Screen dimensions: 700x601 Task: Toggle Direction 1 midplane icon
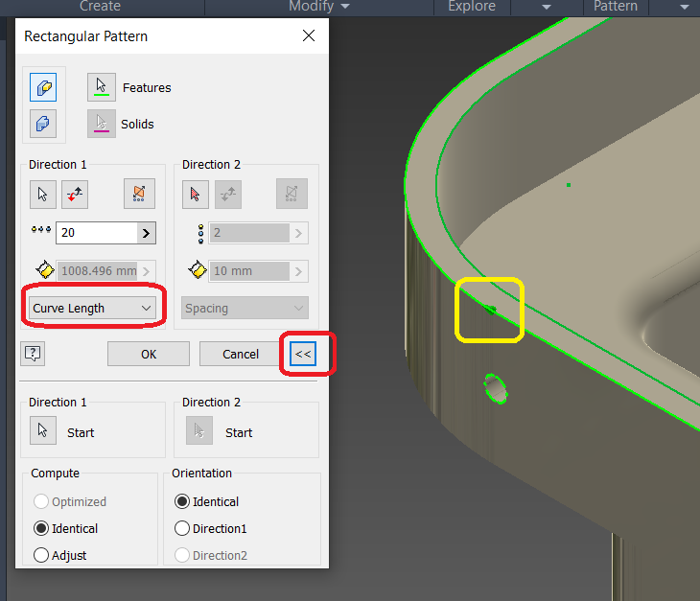pos(139,194)
